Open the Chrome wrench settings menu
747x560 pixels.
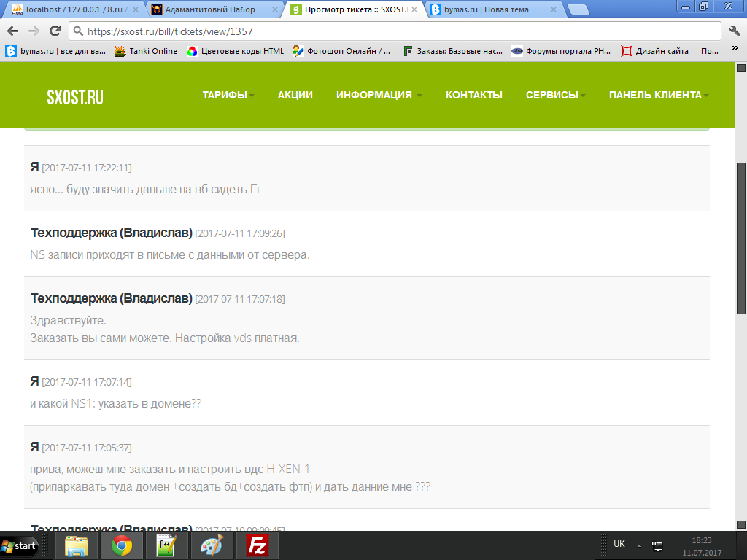[735, 31]
